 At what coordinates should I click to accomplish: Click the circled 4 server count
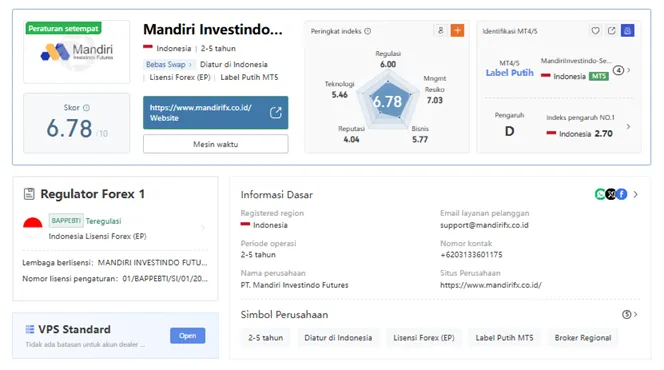tap(618, 70)
